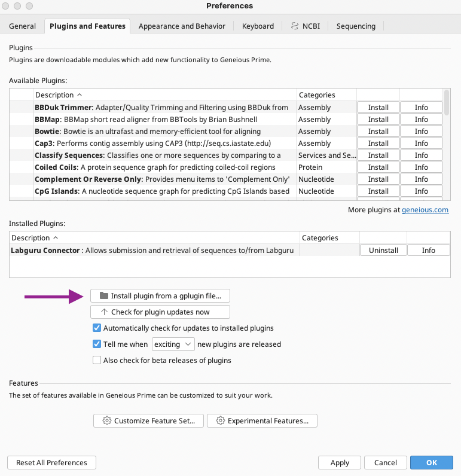Click gear icon on Customize Feature Set
This screenshot has height=476, width=461.
107,421
